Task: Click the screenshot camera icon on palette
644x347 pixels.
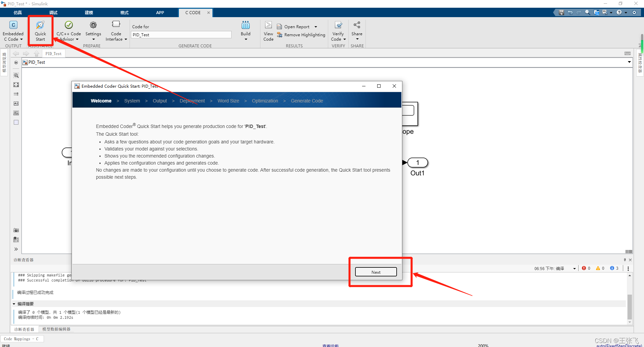Action: pyautogui.click(x=16, y=230)
